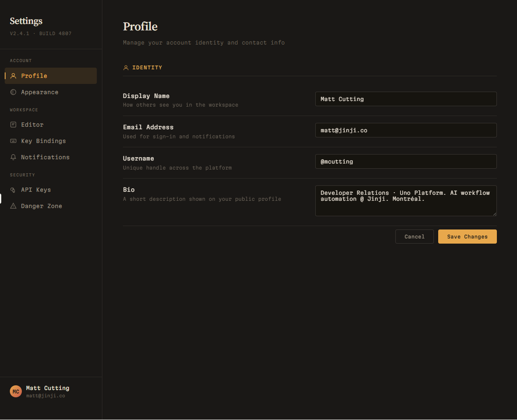Navigate to the Danger Zone section

(x=42, y=206)
